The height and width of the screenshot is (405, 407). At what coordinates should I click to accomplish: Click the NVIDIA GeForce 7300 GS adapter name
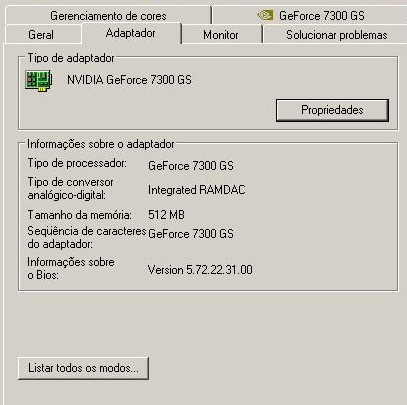coord(129,80)
